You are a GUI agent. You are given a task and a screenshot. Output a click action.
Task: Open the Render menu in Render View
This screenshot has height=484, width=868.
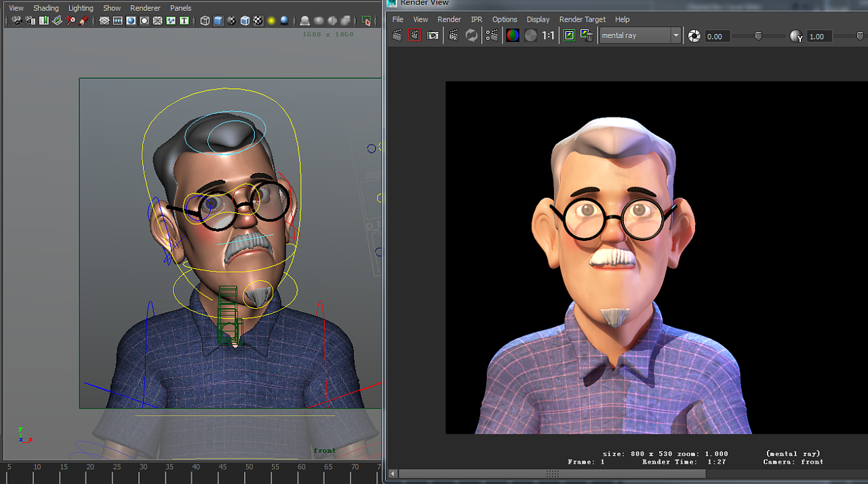click(x=449, y=20)
